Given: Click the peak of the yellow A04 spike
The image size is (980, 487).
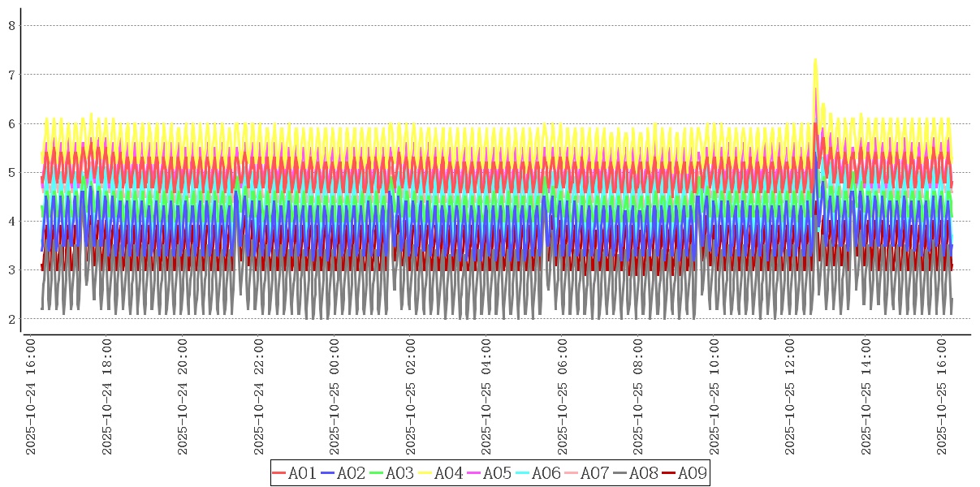Looking at the screenshot, I should 815,59.
